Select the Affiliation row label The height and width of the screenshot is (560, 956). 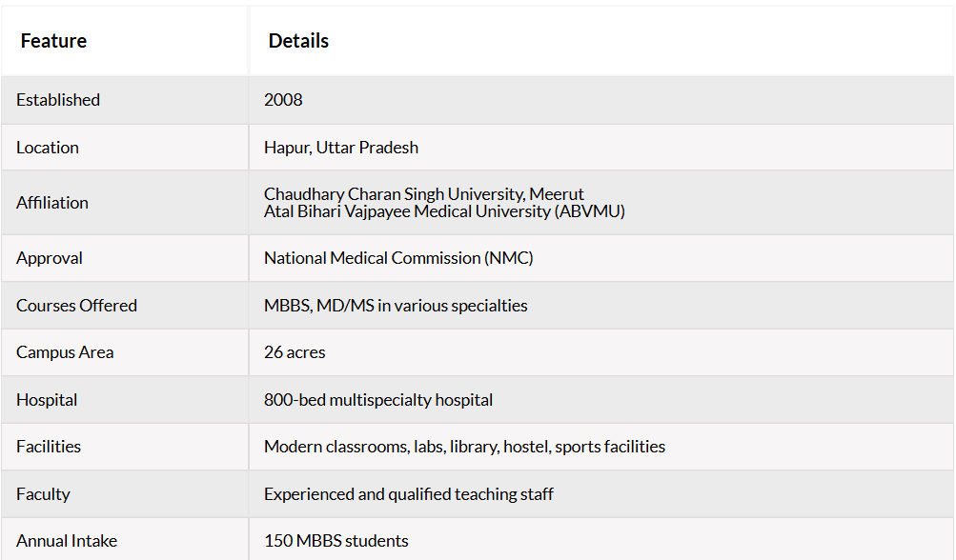(x=52, y=202)
